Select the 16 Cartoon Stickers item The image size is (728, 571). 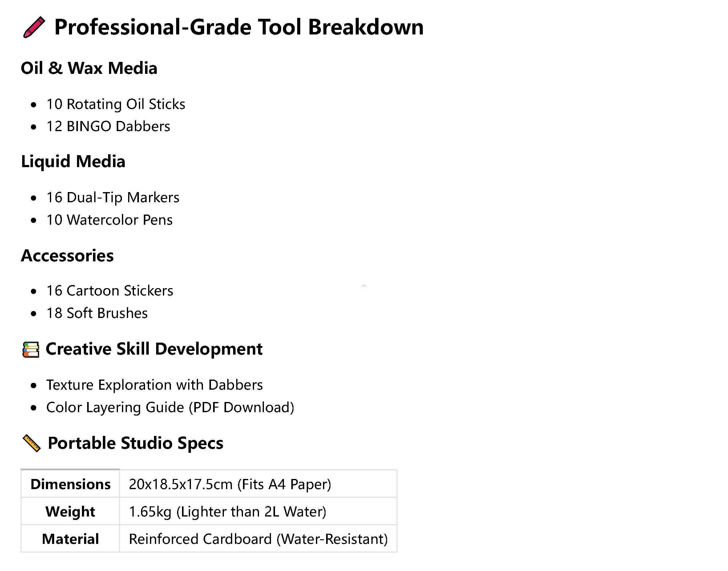pyautogui.click(x=110, y=291)
